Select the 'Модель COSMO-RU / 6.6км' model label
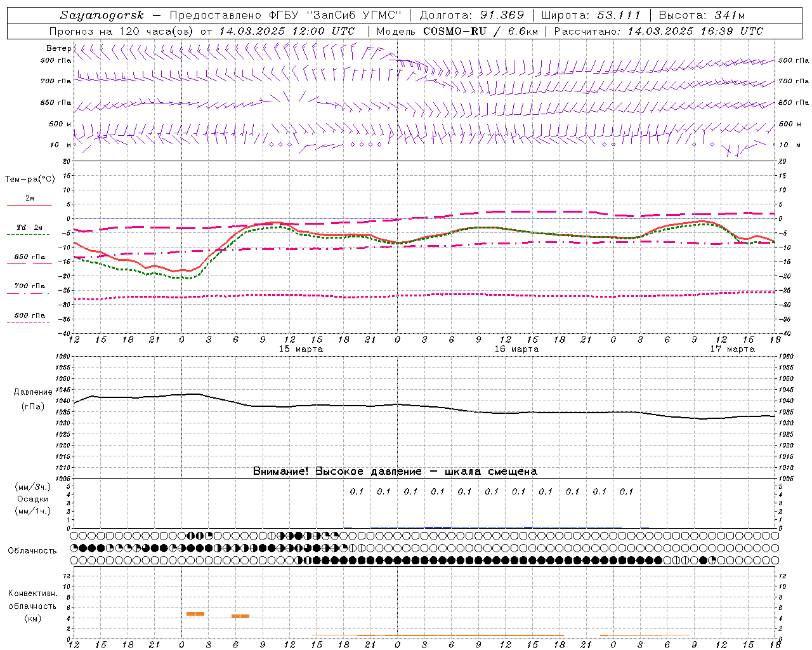The image size is (812, 650). tap(457, 31)
